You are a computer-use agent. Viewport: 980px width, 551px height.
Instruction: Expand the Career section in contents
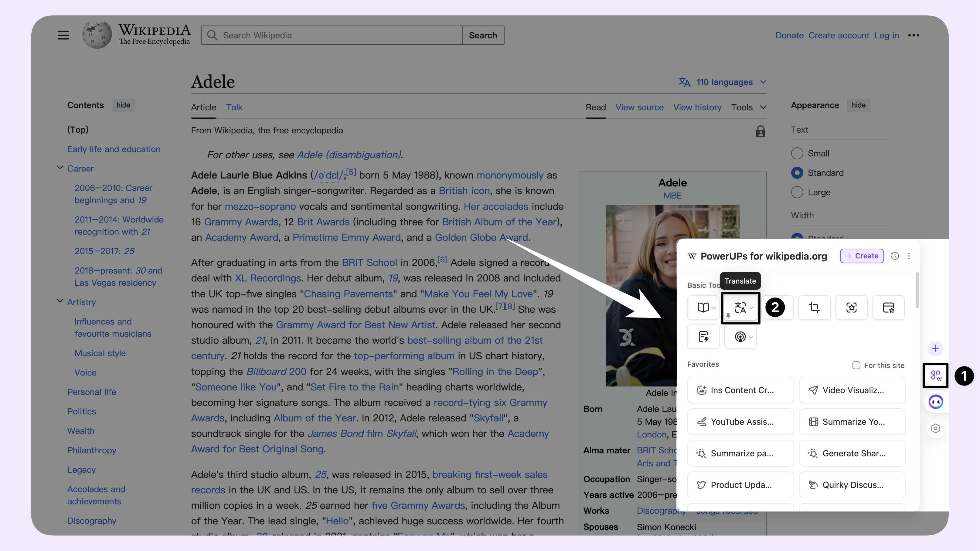pos(59,168)
